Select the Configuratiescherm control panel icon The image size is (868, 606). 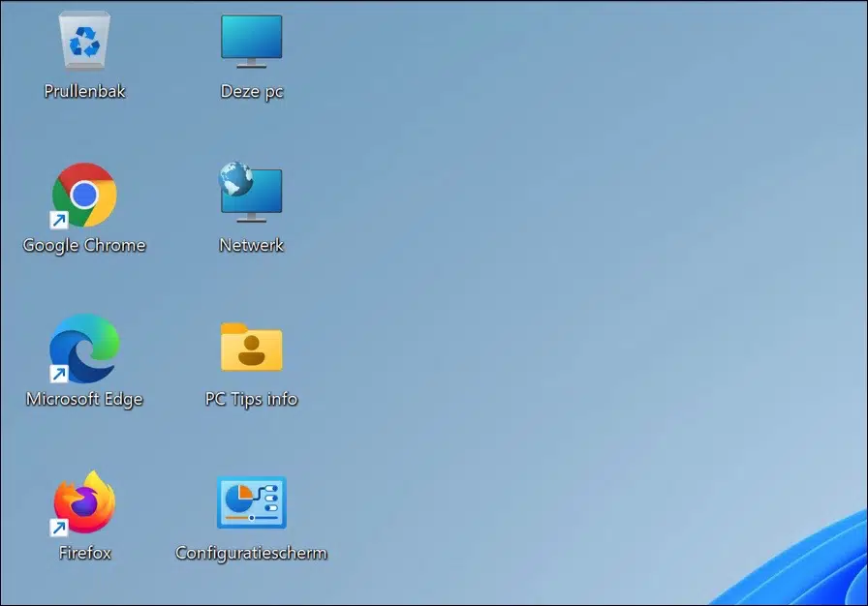click(x=251, y=502)
